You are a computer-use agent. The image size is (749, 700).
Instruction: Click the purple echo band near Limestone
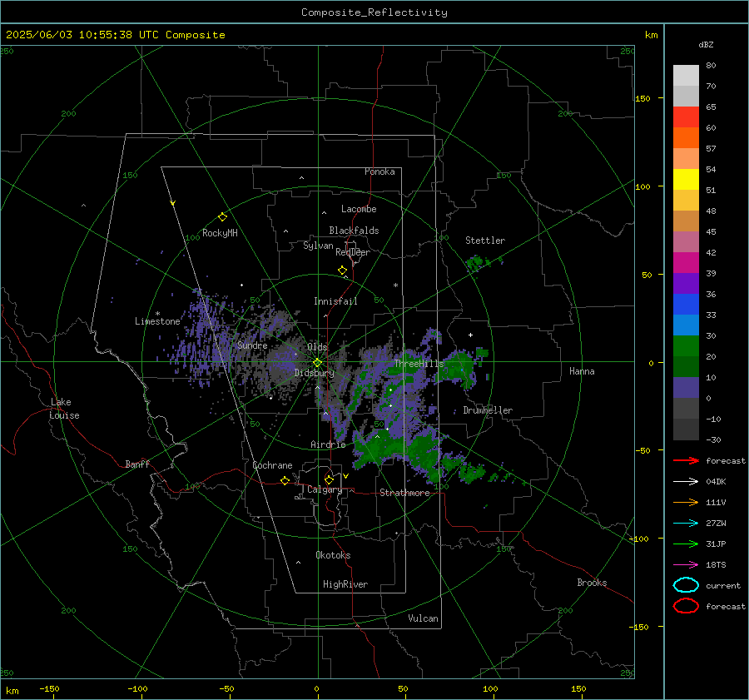tap(206, 340)
